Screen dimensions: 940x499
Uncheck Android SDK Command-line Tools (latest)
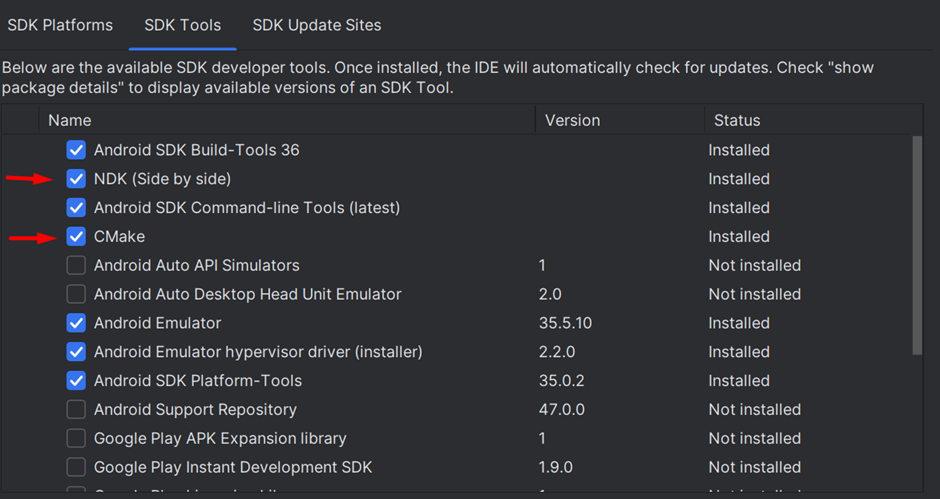click(76, 208)
